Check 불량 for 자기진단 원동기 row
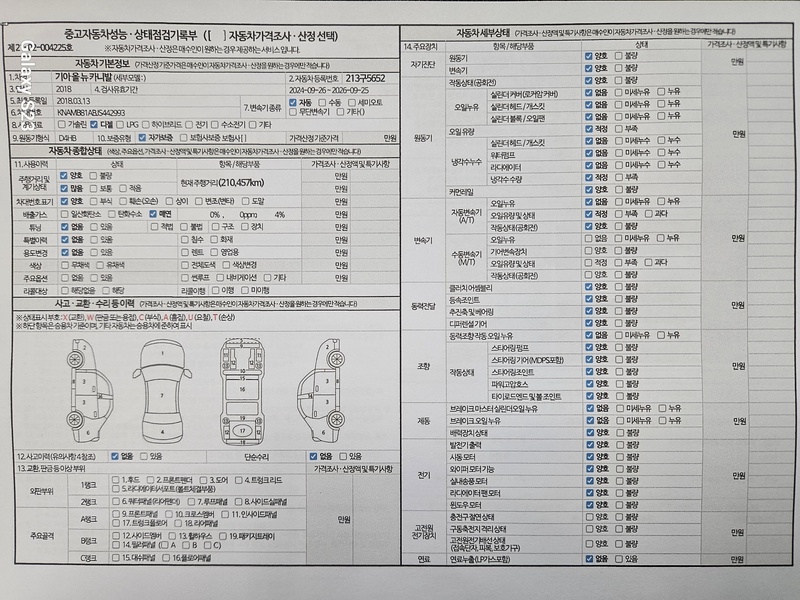 pyautogui.click(x=616, y=59)
